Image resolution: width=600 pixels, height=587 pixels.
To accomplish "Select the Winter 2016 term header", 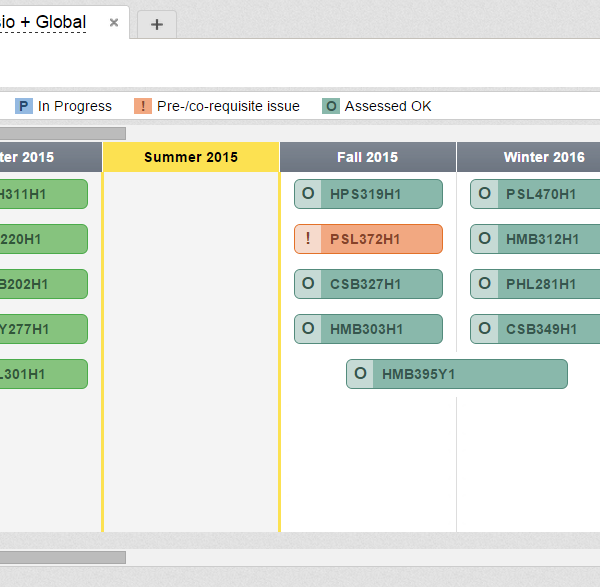I will [543, 157].
